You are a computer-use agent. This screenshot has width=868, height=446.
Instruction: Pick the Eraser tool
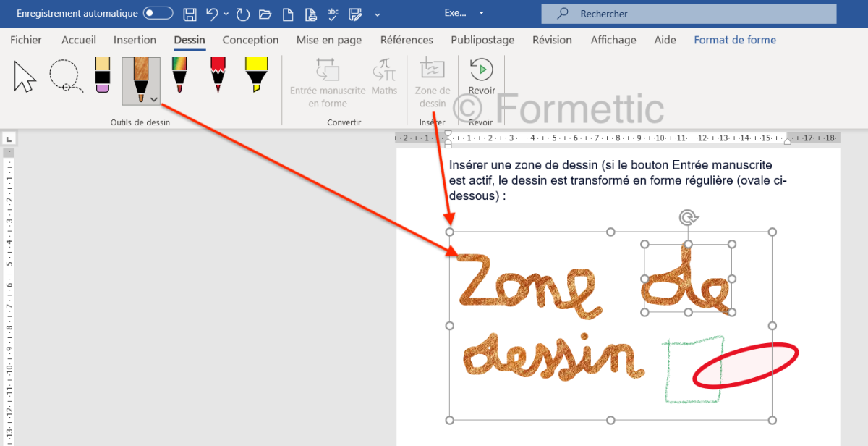(102, 76)
